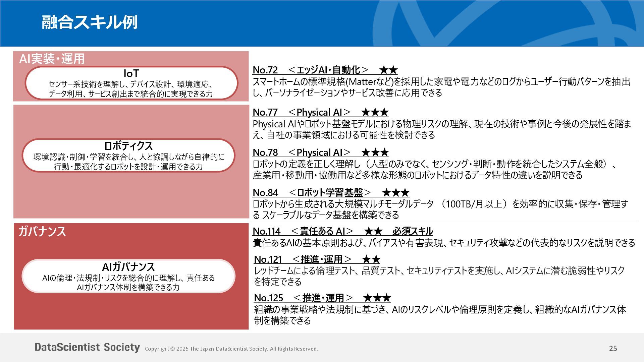Select the AIガバナンス rounded box

(x=128, y=276)
